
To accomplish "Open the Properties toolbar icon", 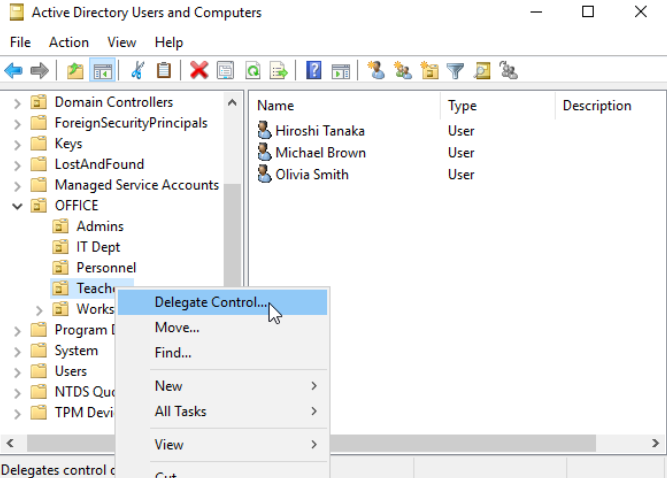I will (225, 71).
